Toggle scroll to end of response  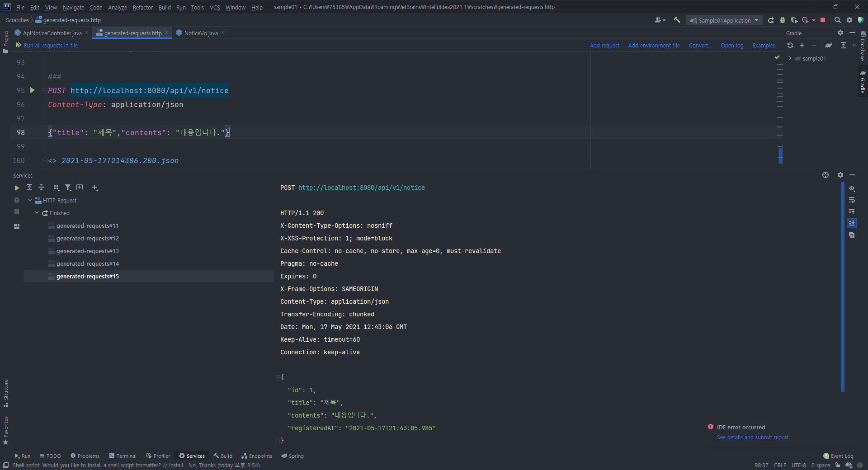coord(852,223)
